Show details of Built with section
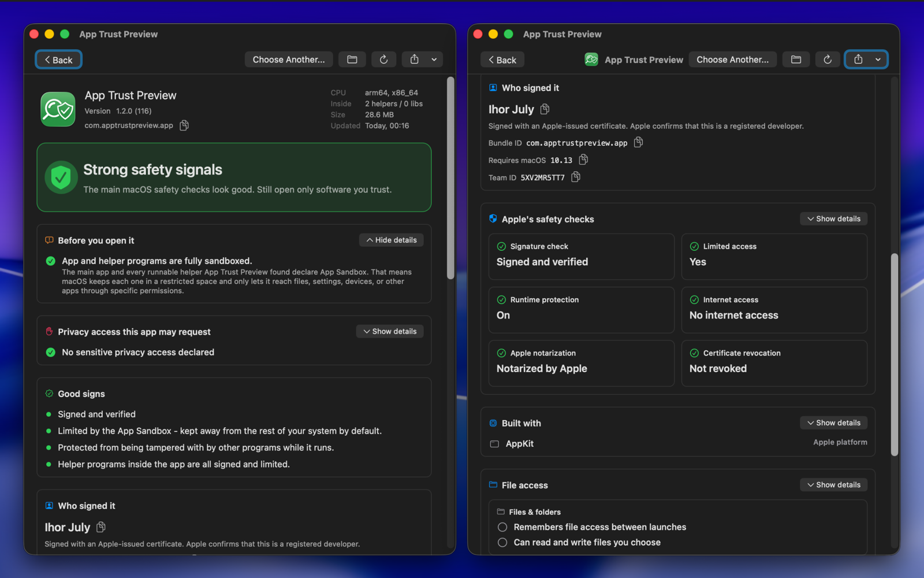The image size is (924, 578). (833, 423)
